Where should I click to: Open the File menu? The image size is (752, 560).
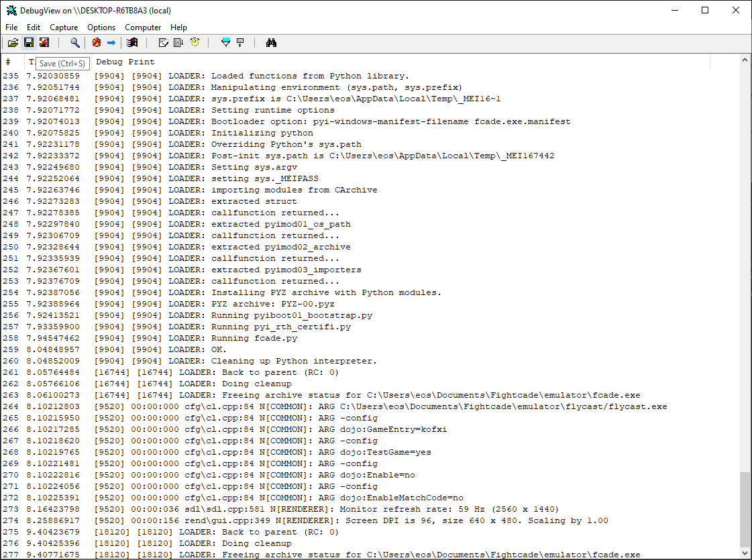click(11, 27)
